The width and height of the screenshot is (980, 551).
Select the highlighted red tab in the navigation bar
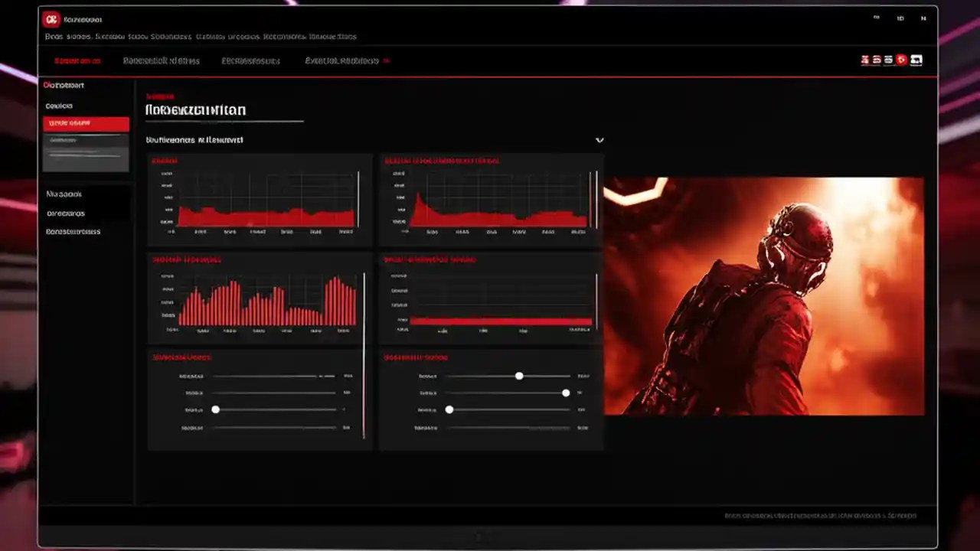pos(77,60)
